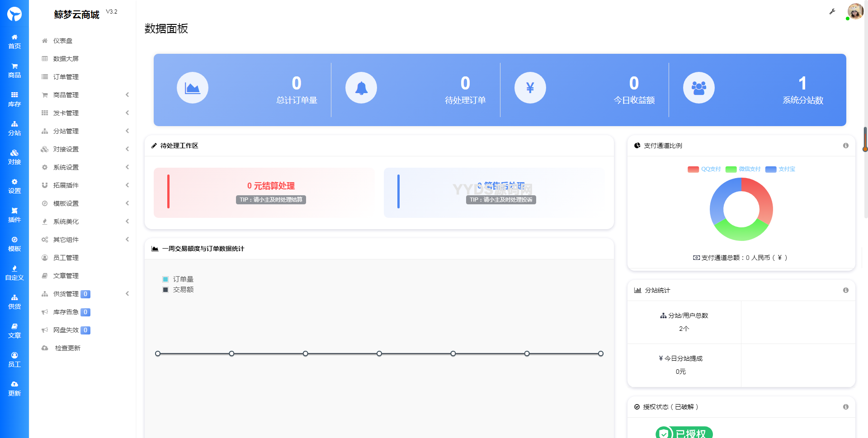The height and width of the screenshot is (438, 868).
Task: Open 商品 shopping cart icon in blue sidebar
Action: pos(14,70)
